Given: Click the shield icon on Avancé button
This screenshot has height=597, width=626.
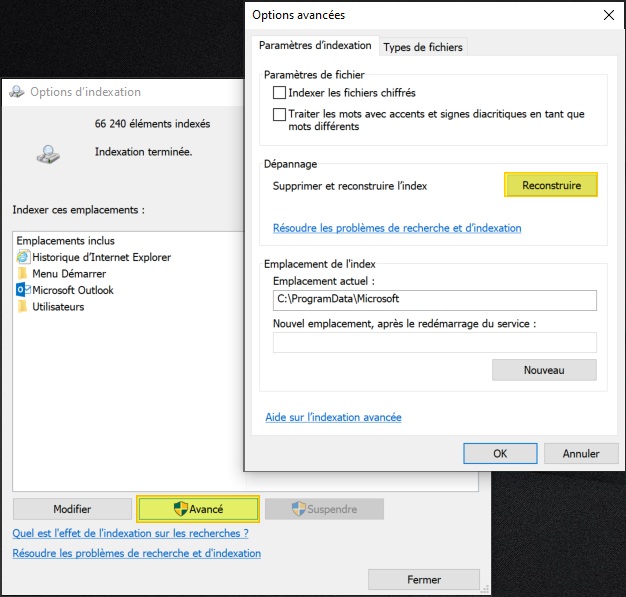Looking at the screenshot, I should (x=180, y=509).
